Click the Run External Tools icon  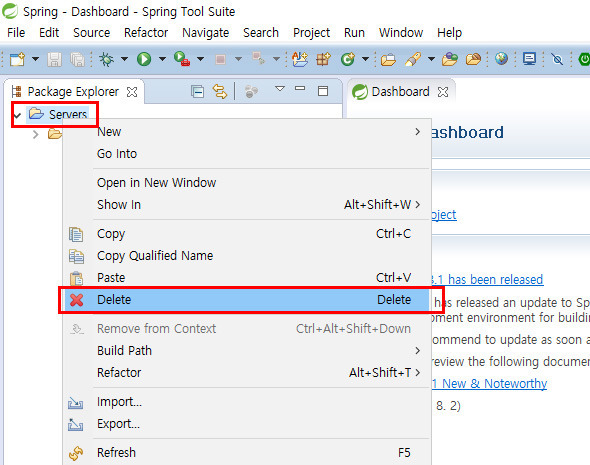point(182,59)
